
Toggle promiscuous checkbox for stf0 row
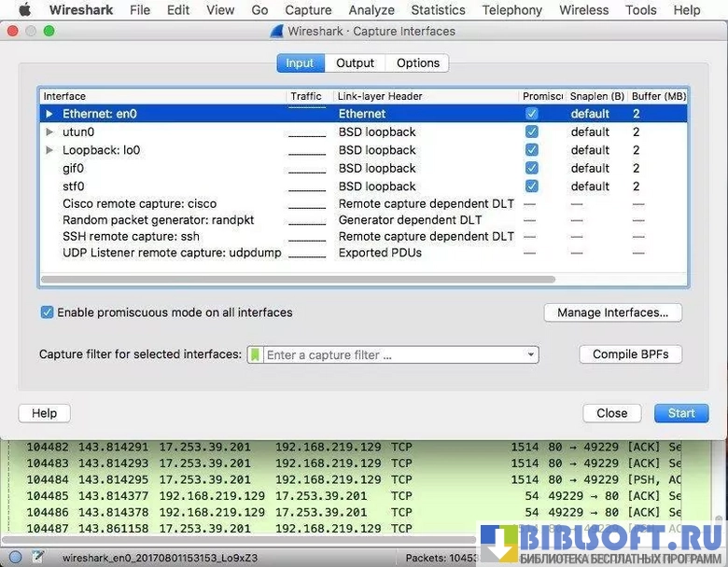531,187
